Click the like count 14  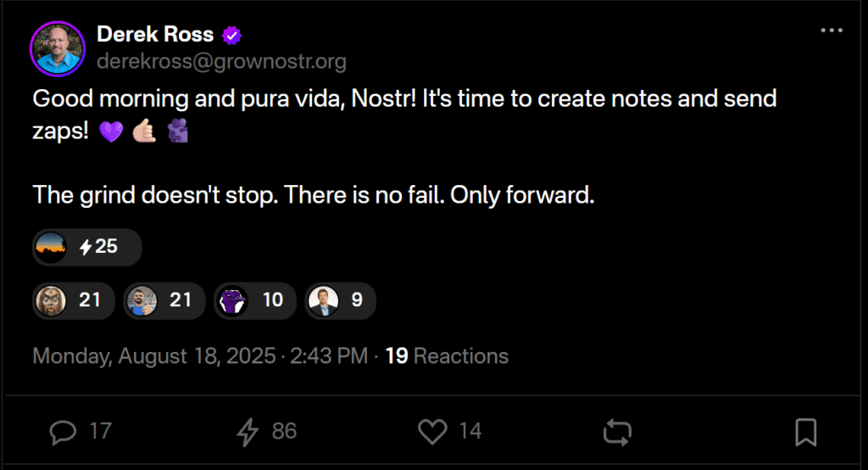coord(470,432)
